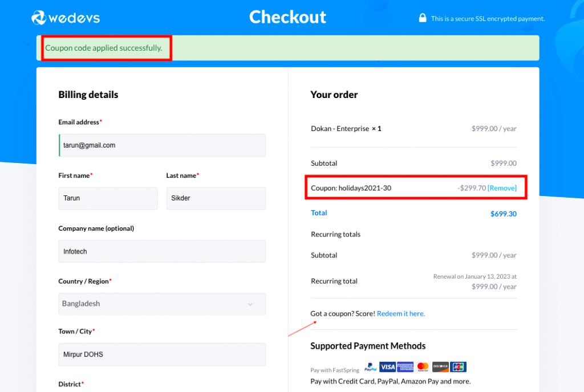This screenshot has width=584, height=392.
Task: Click the Recurring totals label
Action: [335, 234]
